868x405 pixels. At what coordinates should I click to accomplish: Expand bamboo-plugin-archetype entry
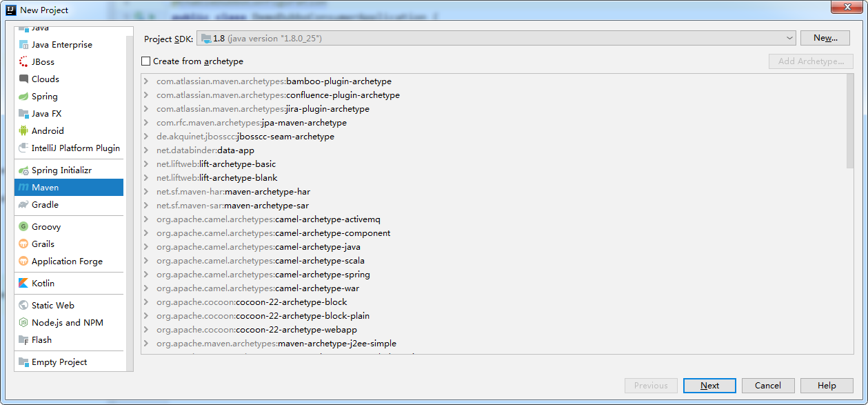146,81
